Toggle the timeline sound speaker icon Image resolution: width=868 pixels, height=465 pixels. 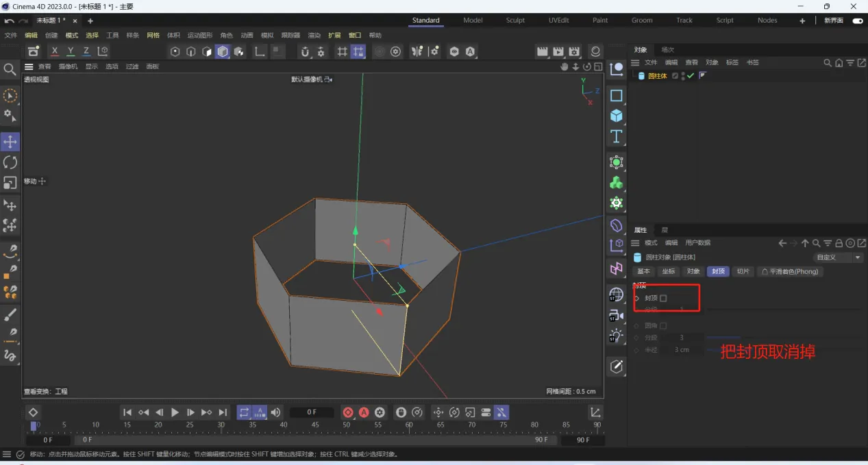pyautogui.click(x=275, y=412)
